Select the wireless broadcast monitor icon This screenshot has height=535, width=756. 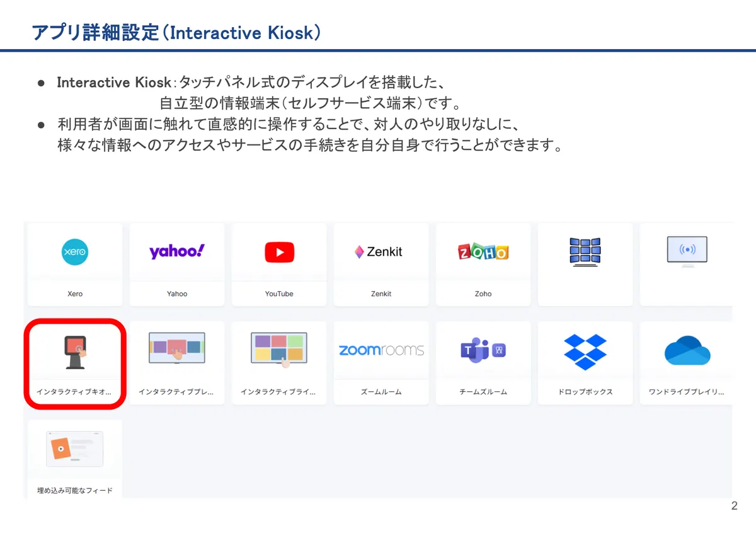(x=687, y=252)
